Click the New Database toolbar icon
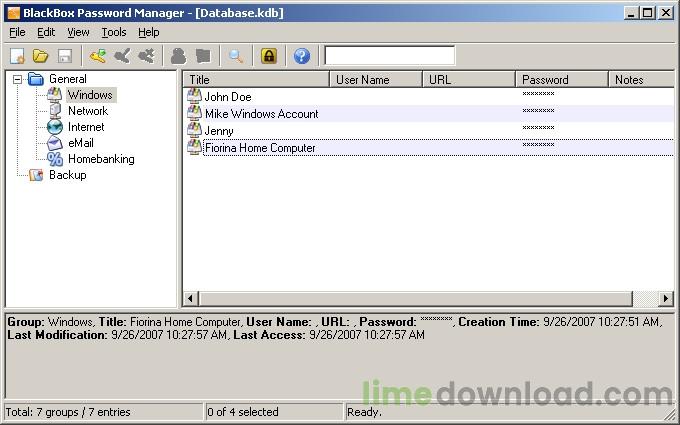This screenshot has height=425, width=680. pyautogui.click(x=18, y=56)
